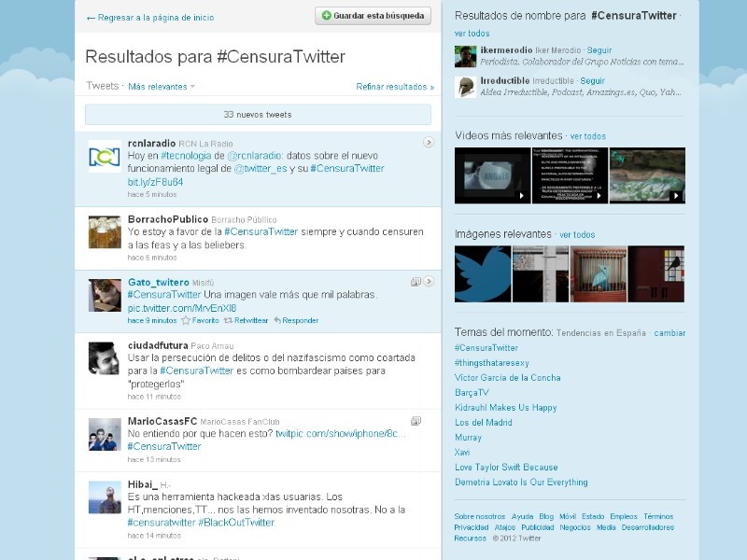The height and width of the screenshot is (560, 747).
Task: Return via Regresar a la página de inicio
Action: [150, 18]
